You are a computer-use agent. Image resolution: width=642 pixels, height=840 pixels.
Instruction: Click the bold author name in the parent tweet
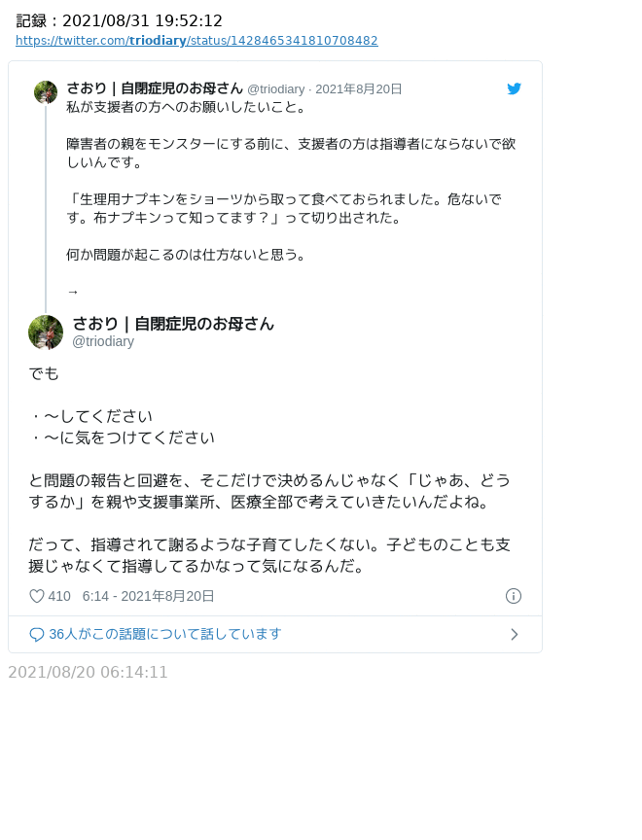coord(155,88)
